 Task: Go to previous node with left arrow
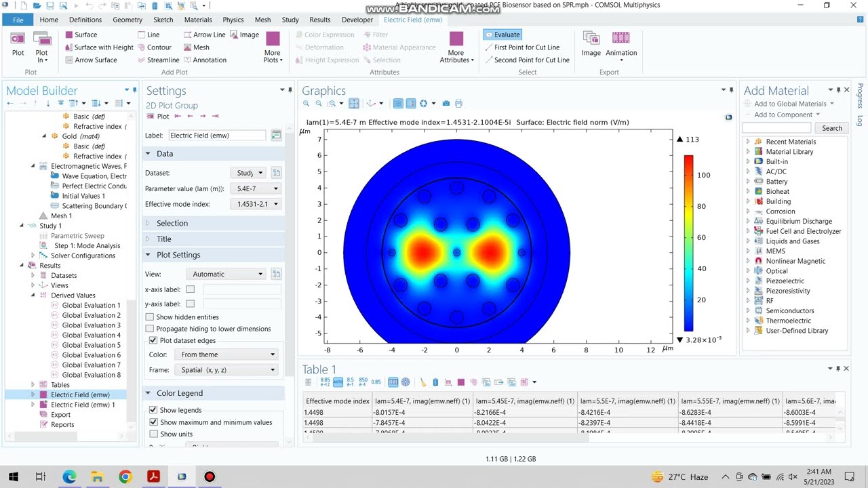(9, 103)
